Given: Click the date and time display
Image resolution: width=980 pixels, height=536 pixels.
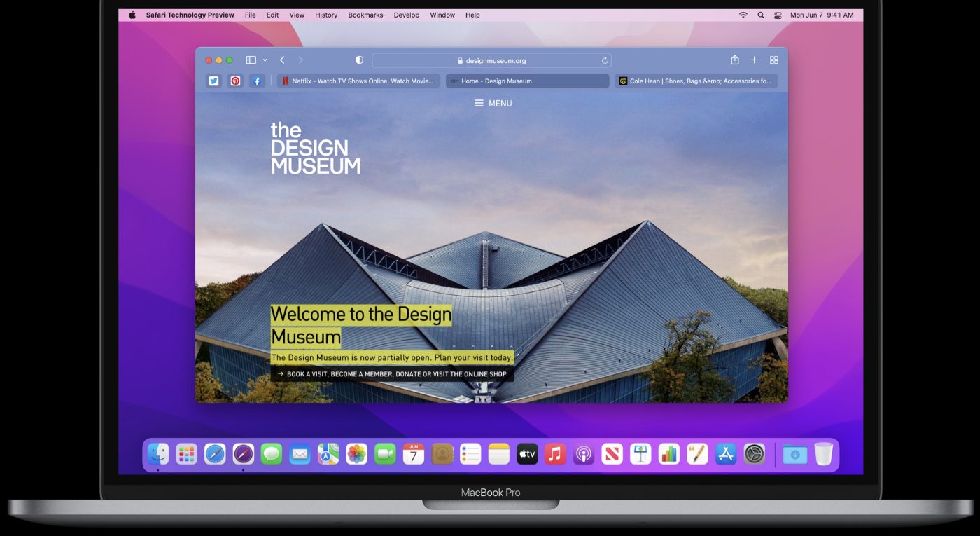Looking at the screenshot, I should 822,15.
